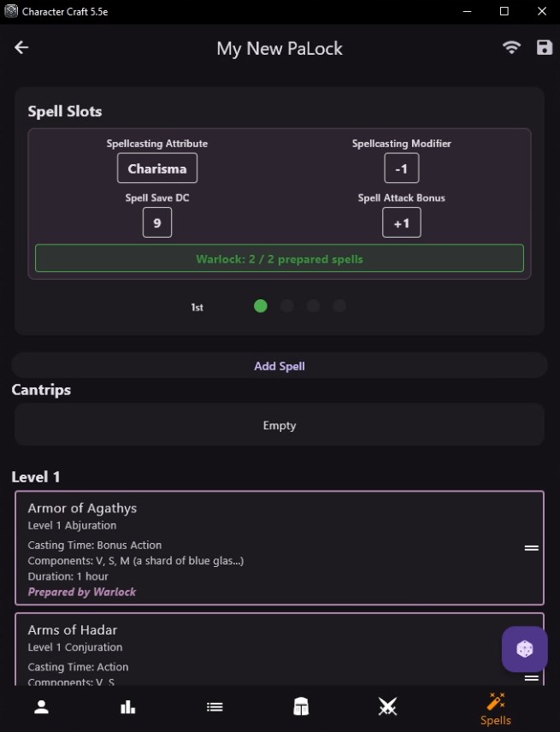This screenshot has height=732, width=560.
Task: Save the character sheet
Action: (545, 48)
